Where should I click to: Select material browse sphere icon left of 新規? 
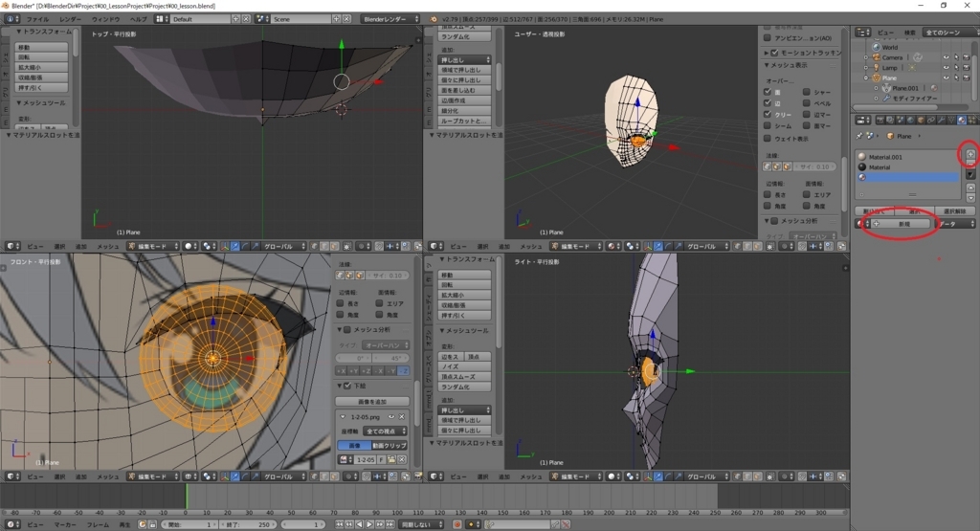pyautogui.click(x=862, y=224)
